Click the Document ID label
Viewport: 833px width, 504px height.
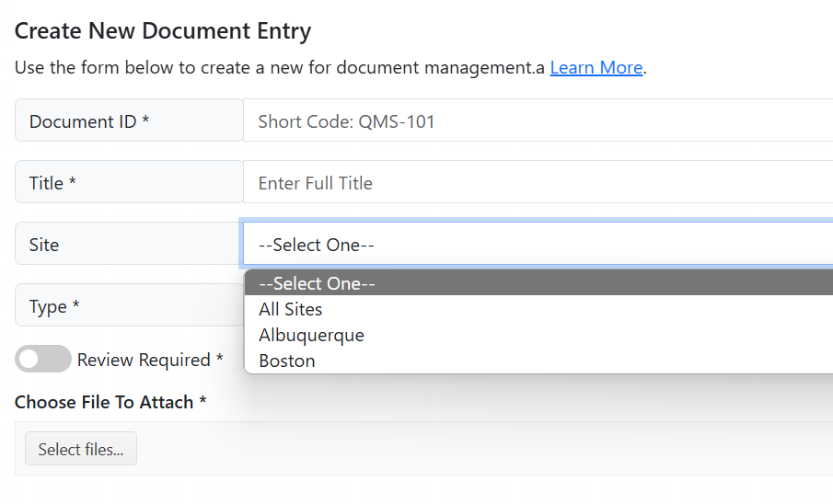pos(89,121)
